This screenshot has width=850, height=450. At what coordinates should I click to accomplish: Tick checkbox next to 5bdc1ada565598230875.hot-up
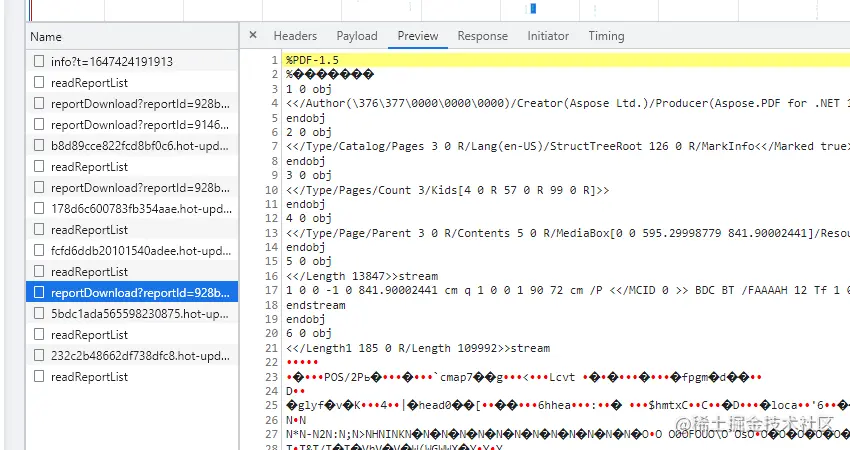(x=39, y=313)
